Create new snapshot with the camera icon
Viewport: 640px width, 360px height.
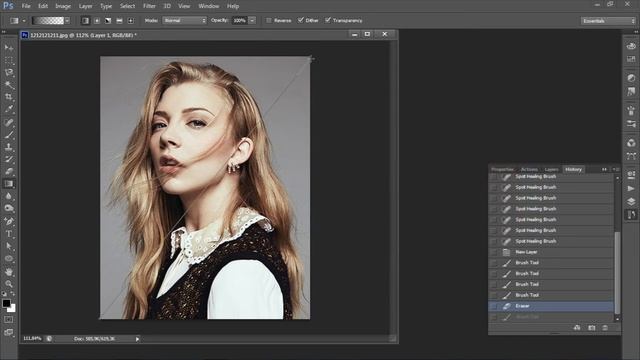point(591,328)
